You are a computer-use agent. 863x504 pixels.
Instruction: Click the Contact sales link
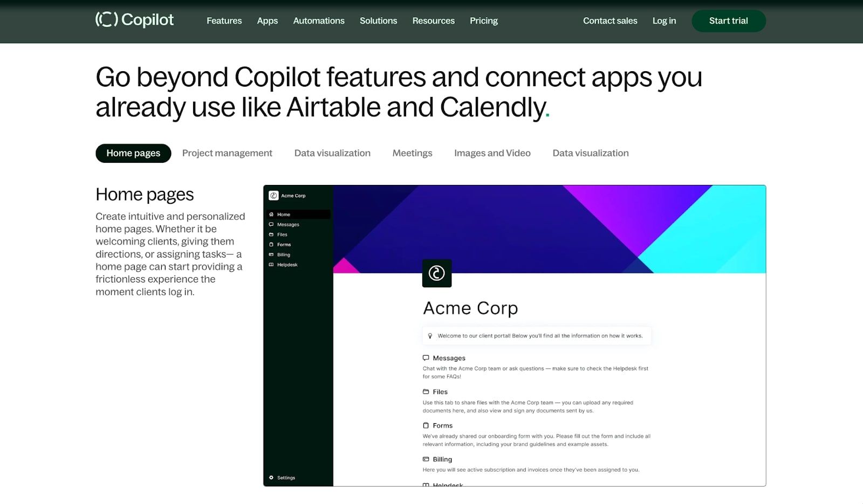(x=609, y=20)
